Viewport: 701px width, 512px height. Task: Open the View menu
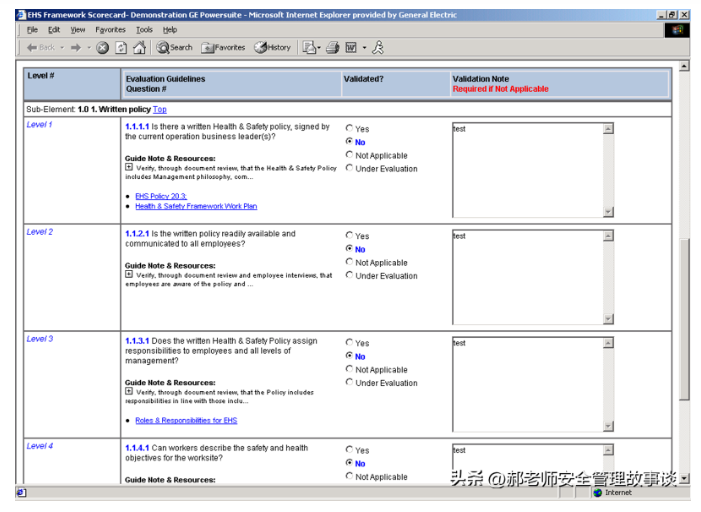point(77,30)
